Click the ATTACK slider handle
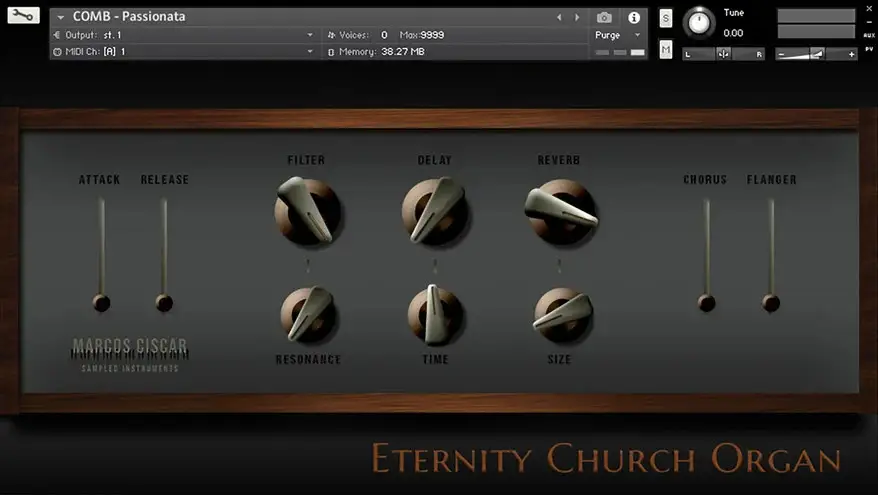Screen dimensions: 878x495 pyautogui.click(x=101, y=303)
